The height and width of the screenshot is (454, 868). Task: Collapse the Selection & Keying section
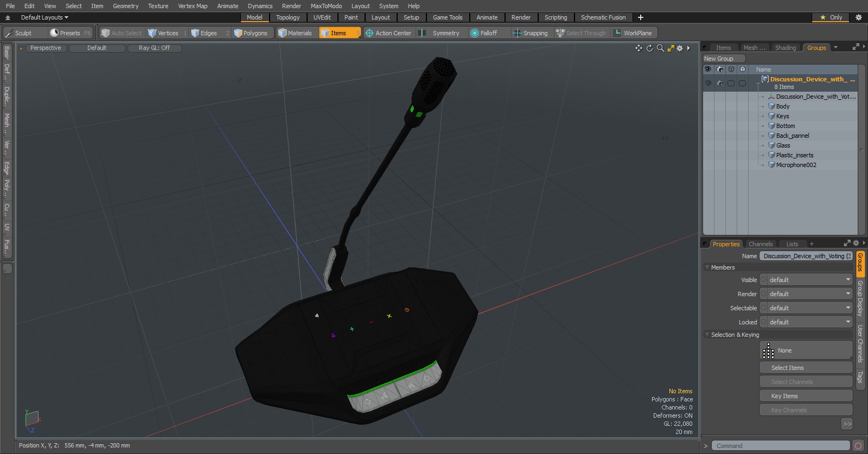[707, 335]
